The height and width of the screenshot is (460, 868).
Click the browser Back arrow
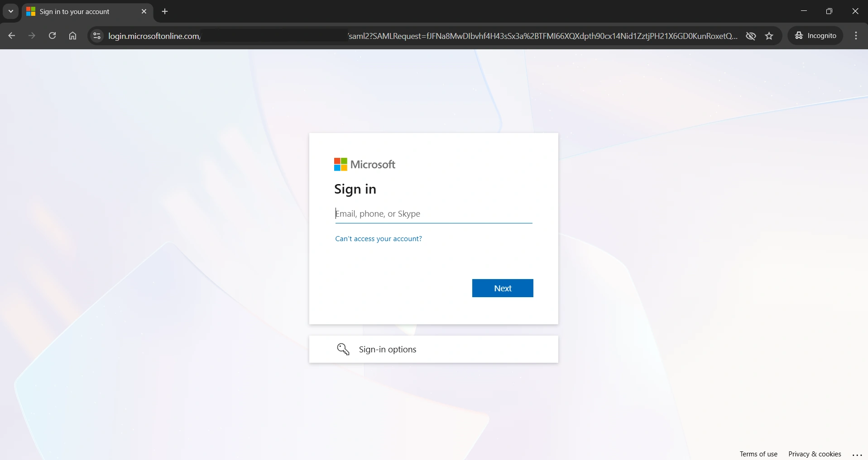pos(12,36)
